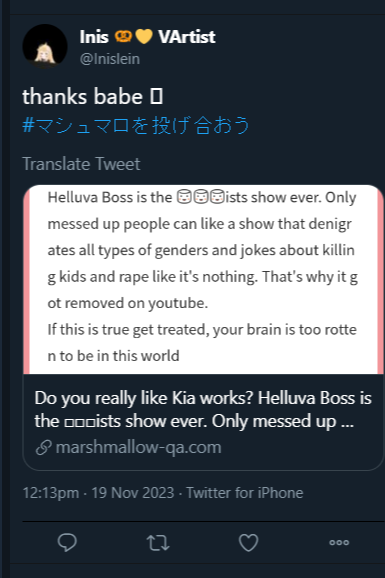Like the tweet with the heart icon
385x578 pixels.
click(249, 543)
